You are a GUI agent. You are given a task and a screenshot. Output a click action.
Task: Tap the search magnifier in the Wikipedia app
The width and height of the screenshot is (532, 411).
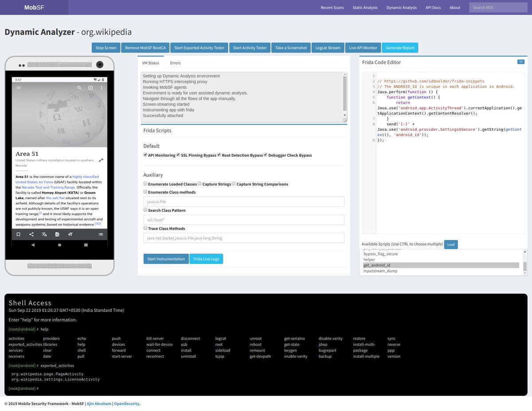pos(80,87)
